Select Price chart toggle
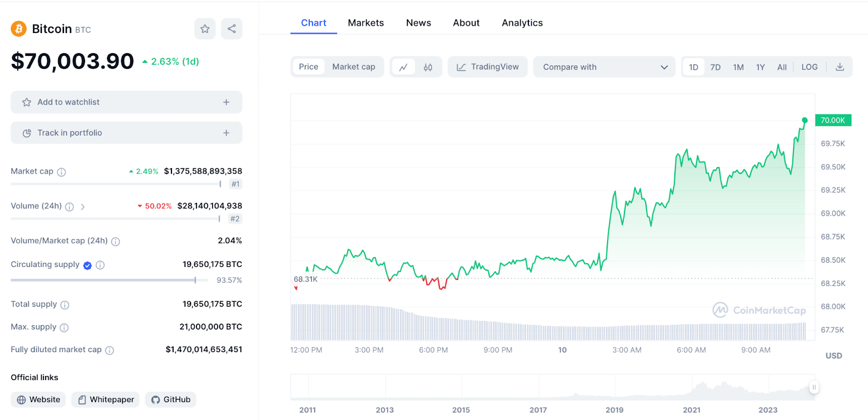 point(309,67)
